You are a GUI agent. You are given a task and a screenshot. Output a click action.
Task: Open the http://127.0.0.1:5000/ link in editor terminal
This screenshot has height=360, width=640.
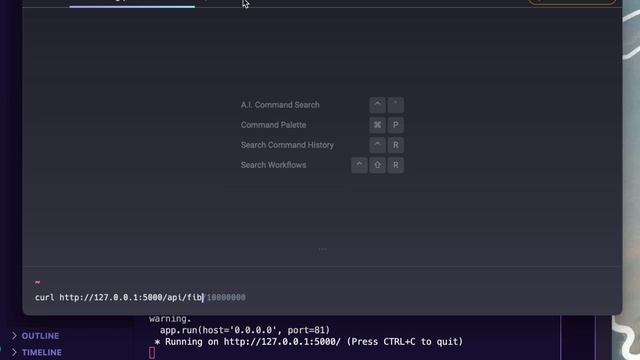[x=282, y=342]
